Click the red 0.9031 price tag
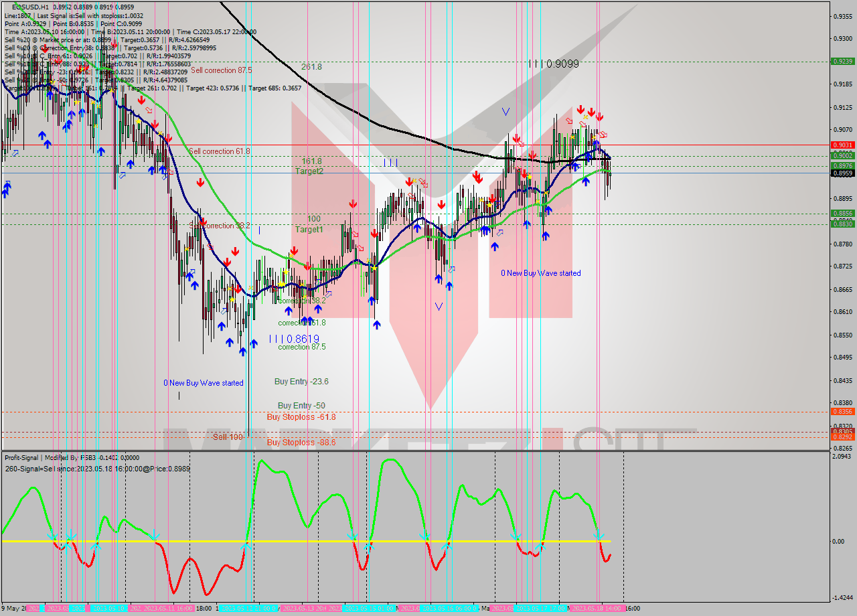The height and width of the screenshot is (616, 857). 842,145
